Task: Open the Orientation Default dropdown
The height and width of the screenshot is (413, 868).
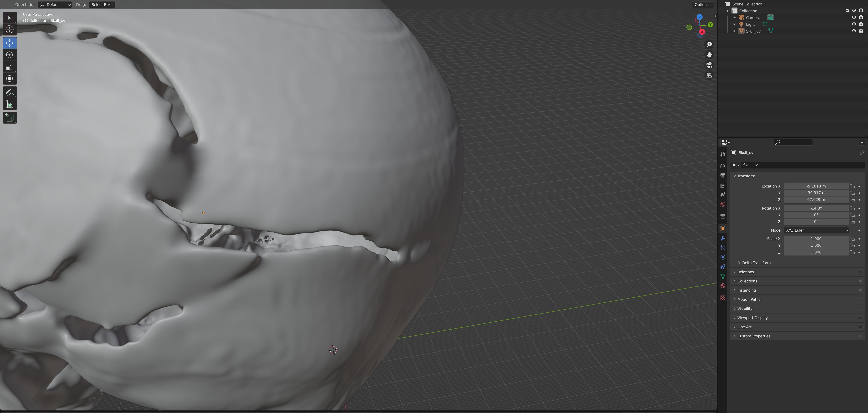Action: (55, 4)
